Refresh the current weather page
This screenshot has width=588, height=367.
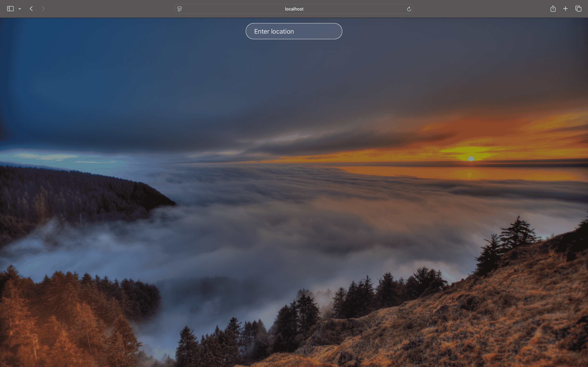(x=409, y=9)
